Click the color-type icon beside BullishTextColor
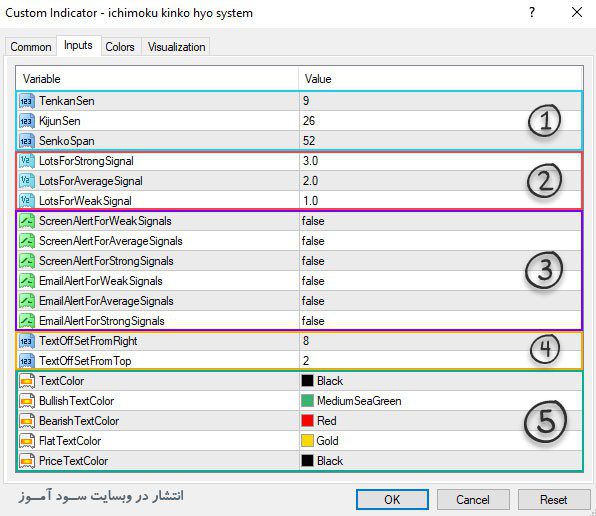The width and height of the screenshot is (596, 516). pyautogui.click(x=27, y=401)
